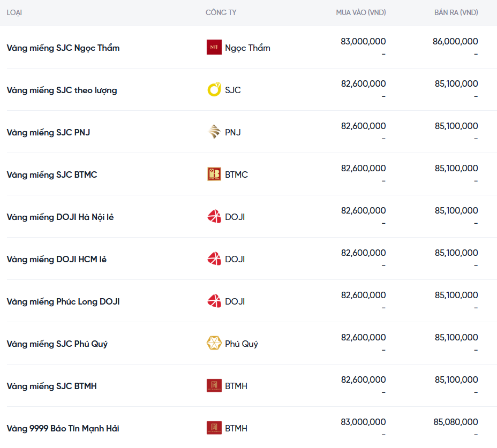Image resolution: width=497 pixels, height=448 pixels.
Task: Select Vàng miếng DOJI Hà Nội lẻ
Action: pos(60,217)
